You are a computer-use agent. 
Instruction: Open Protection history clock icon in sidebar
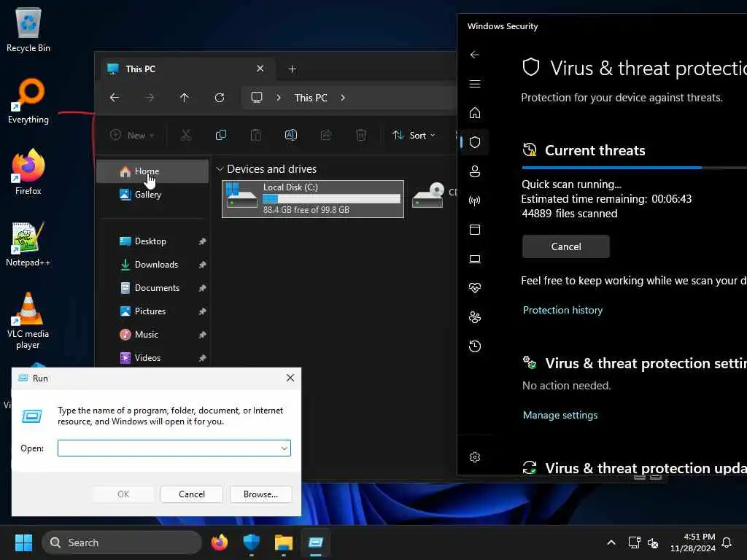point(474,346)
